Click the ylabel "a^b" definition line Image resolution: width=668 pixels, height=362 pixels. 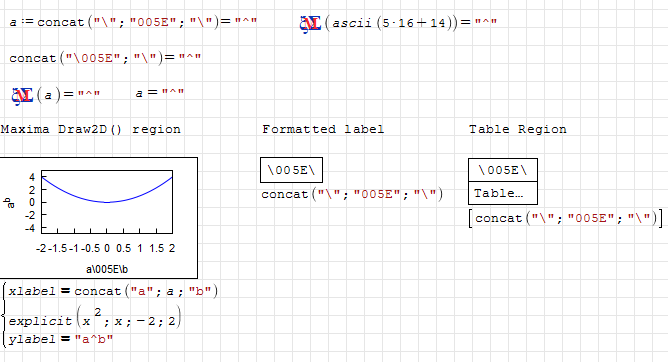click(60, 339)
